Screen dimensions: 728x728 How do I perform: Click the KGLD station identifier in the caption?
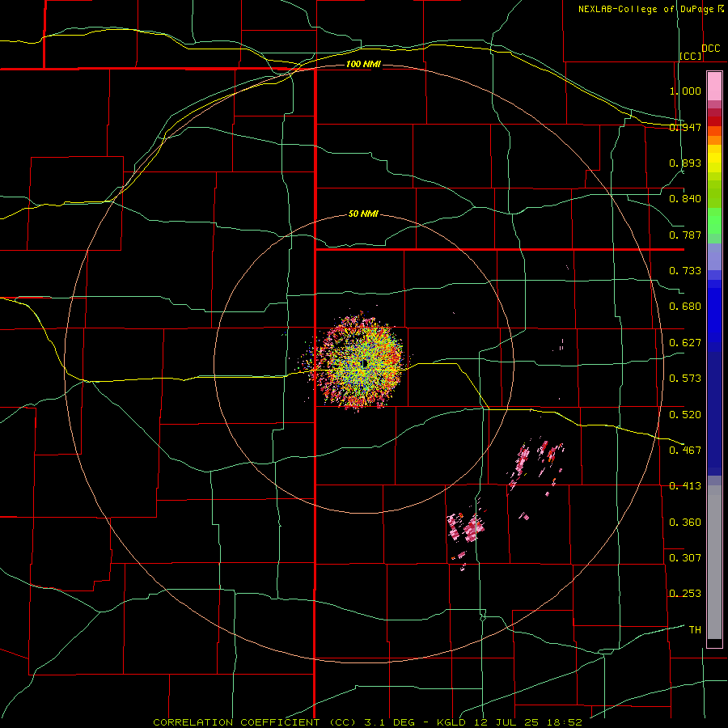point(453,722)
